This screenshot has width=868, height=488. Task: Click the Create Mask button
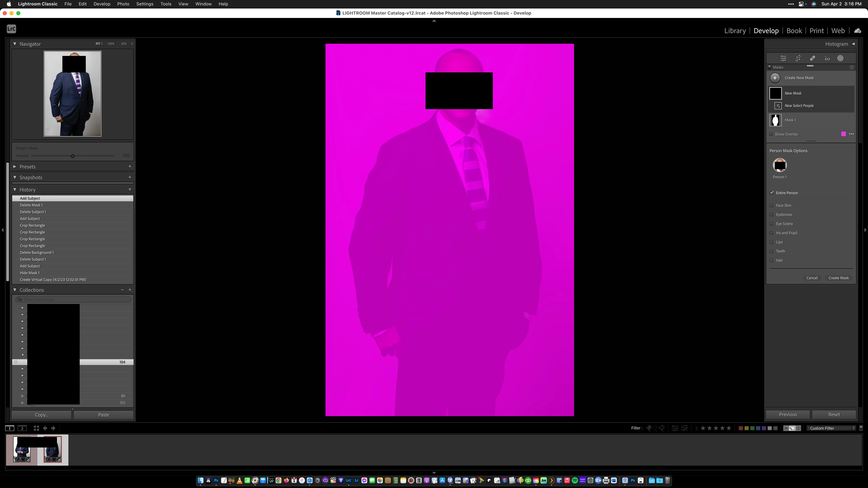click(838, 278)
